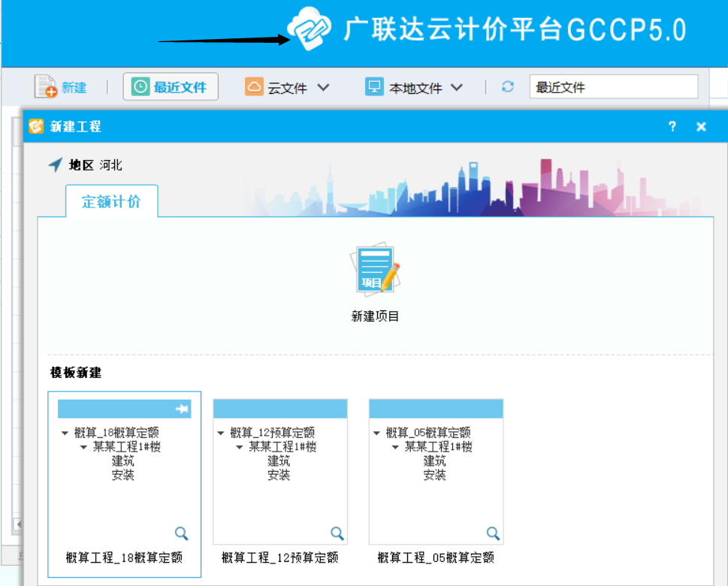Preview the 18概算定额 template magnifier
The image size is (728, 586).
pyautogui.click(x=181, y=533)
